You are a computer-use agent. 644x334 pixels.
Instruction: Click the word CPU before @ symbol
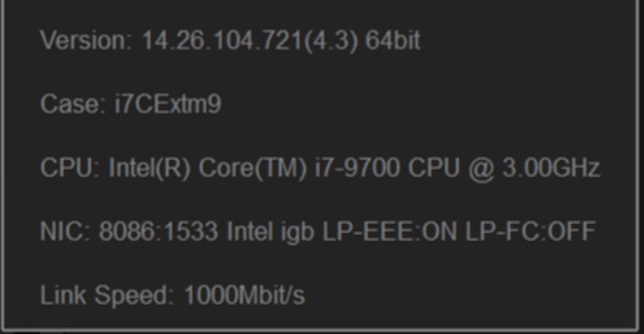434,168
